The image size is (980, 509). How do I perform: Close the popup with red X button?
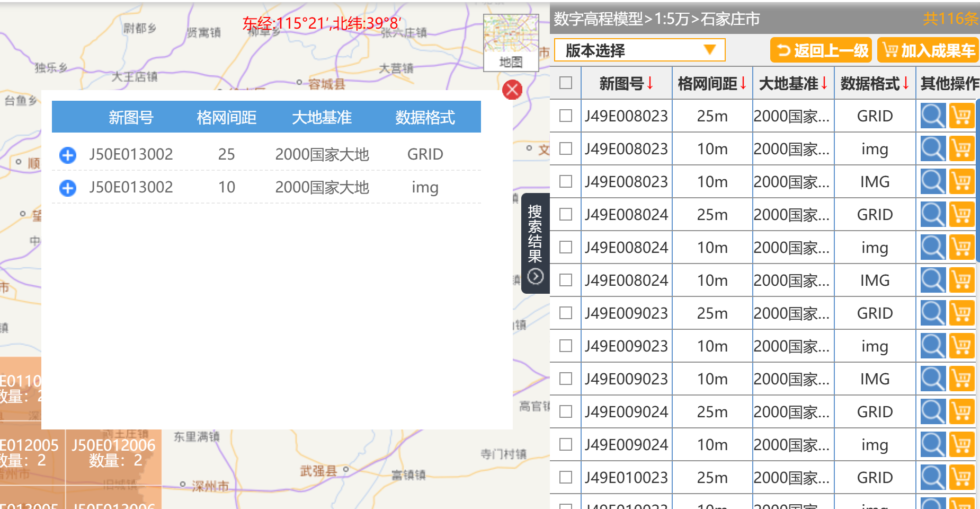coord(512,90)
